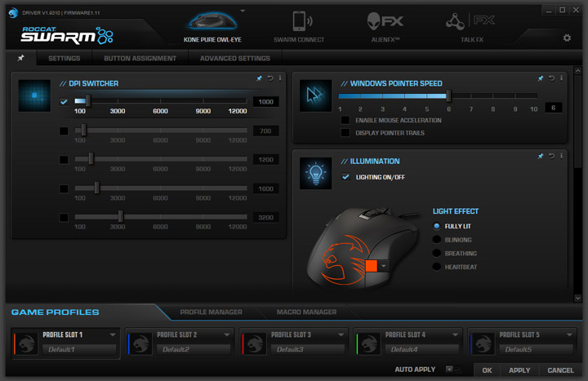Expand Profile Slot 3 dropdown
Image resolution: width=588 pixels, height=381 pixels.
pyautogui.click(x=341, y=334)
